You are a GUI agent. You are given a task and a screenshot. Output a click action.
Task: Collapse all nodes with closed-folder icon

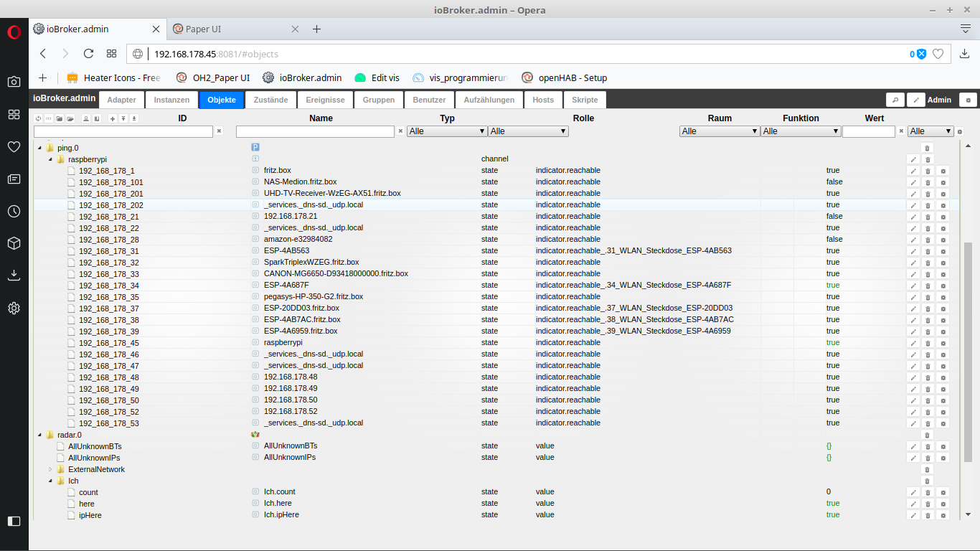click(60, 118)
